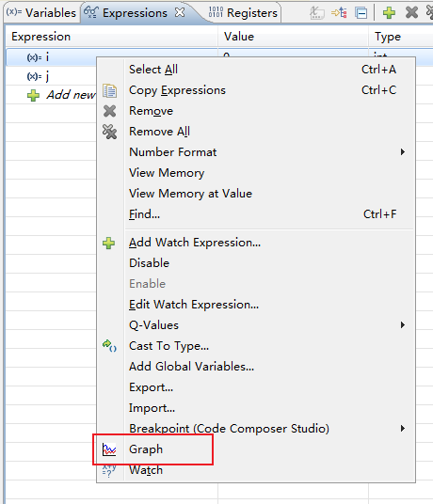433x504 pixels.
Task: Click the Remove X icon in menu
Action: (109, 111)
